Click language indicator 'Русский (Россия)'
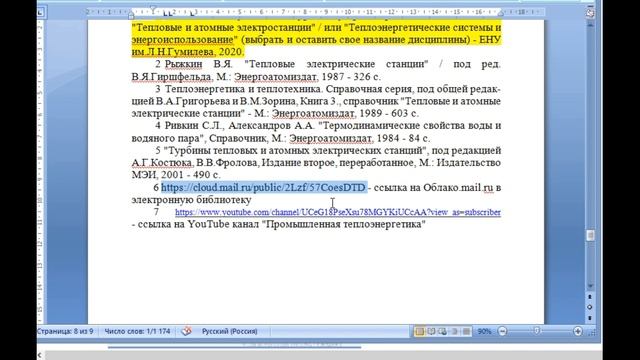Image resolution: width=640 pixels, height=360 pixels. pos(229,331)
